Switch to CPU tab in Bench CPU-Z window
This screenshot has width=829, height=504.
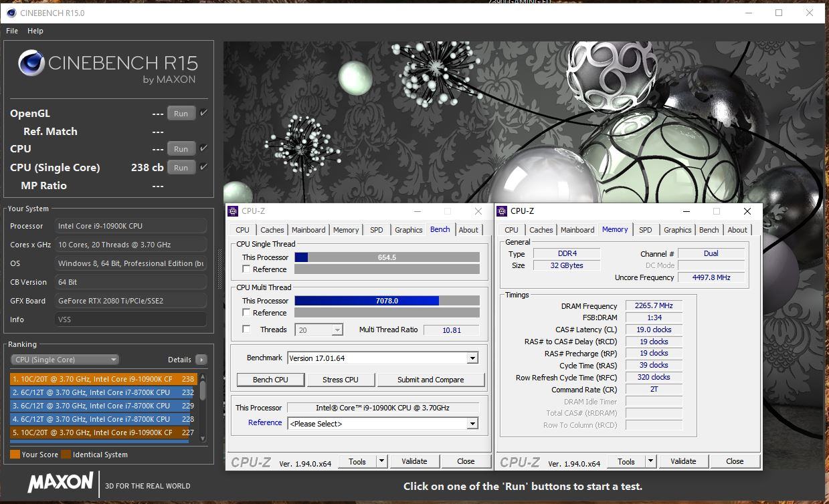(x=243, y=230)
